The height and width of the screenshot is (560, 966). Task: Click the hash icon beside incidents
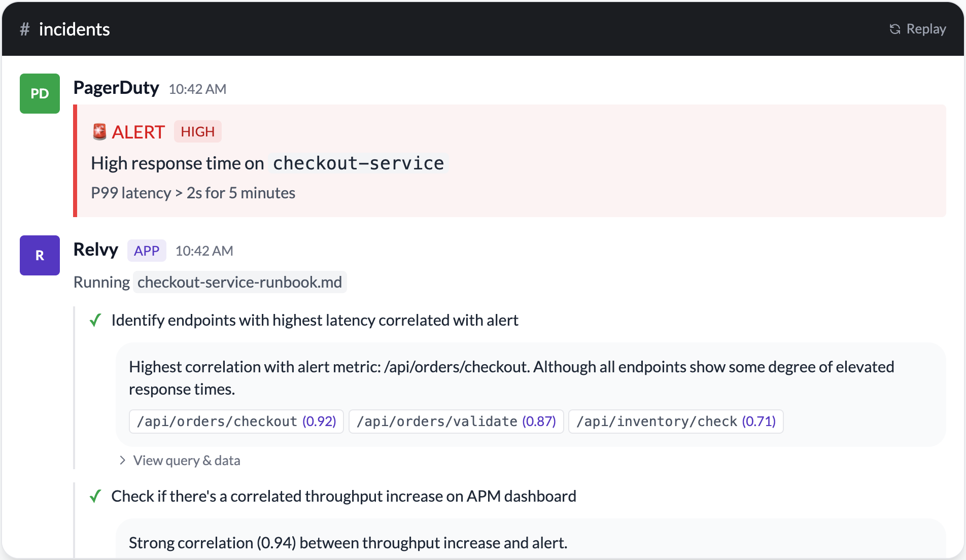[24, 29]
